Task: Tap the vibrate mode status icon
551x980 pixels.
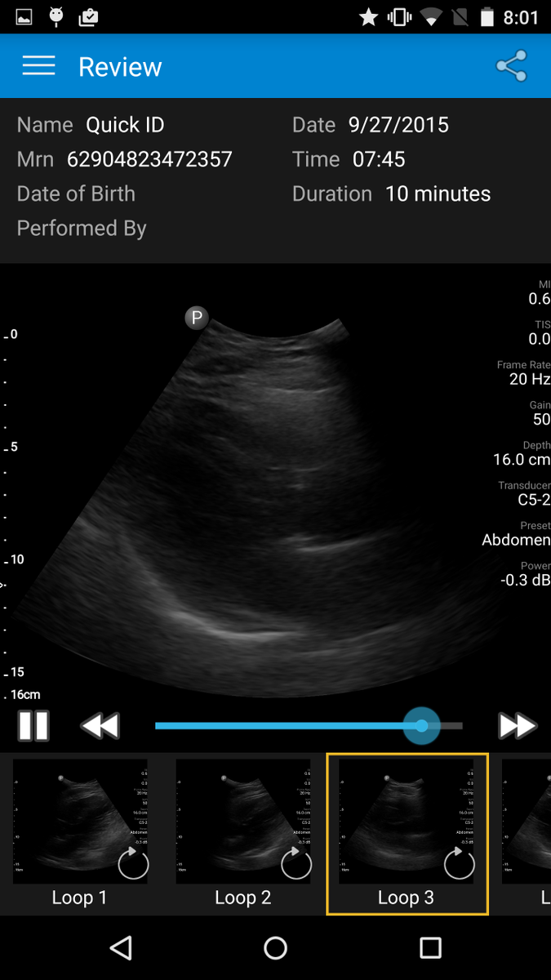Action: (399, 16)
